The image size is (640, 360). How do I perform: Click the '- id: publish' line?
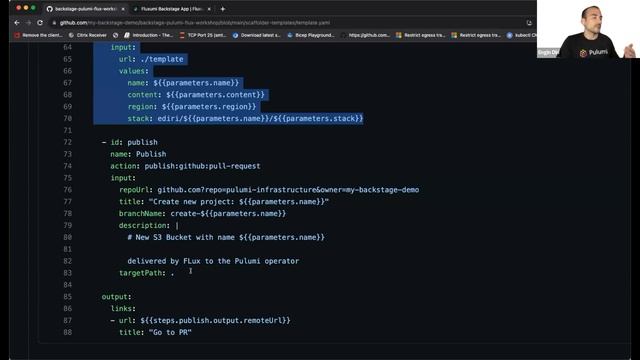130,142
